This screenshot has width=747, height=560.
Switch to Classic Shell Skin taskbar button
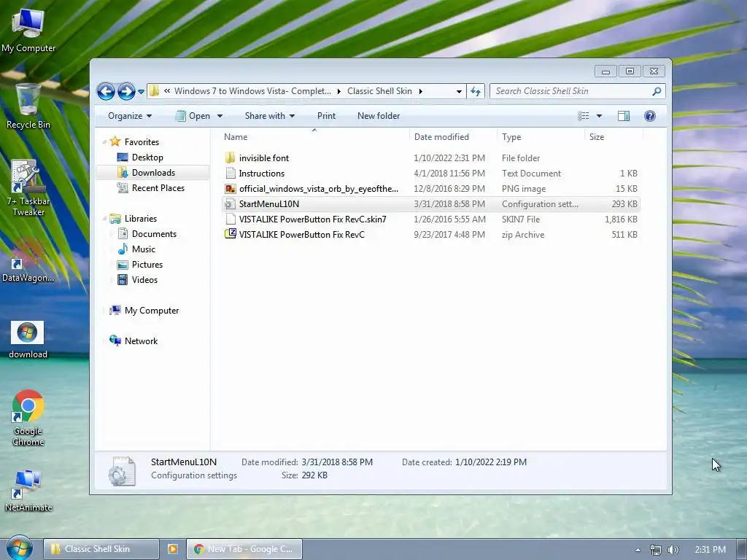pos(101,549)
